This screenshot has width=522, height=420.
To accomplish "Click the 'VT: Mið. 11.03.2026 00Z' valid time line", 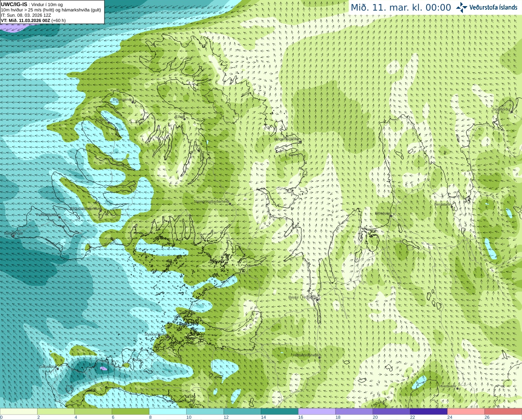I will point(33,20).
